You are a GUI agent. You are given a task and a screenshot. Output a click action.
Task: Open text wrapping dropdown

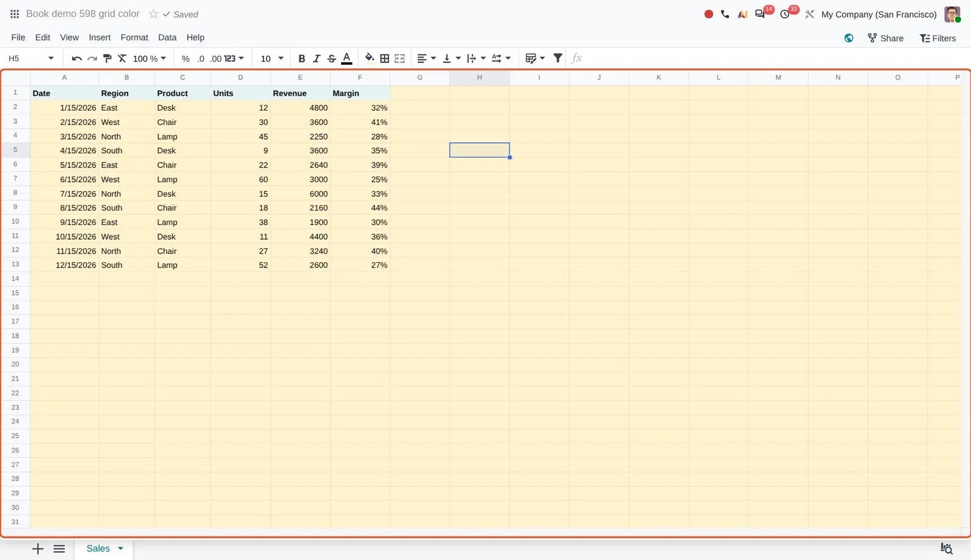(x=476, y=58)
